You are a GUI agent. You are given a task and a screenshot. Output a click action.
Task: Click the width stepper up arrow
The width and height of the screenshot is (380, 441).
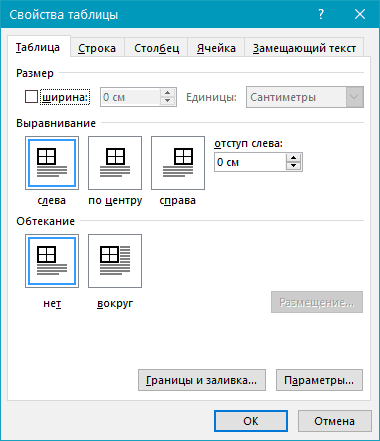pyautogui.click(x=168, y=93)
